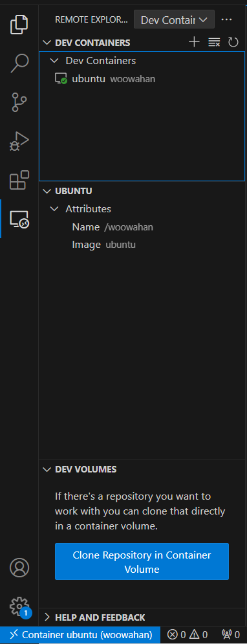Collapse the DEV CONTAINERS section header
The height and width of the screenshot is (644, 247).
(x=142, y=42)
